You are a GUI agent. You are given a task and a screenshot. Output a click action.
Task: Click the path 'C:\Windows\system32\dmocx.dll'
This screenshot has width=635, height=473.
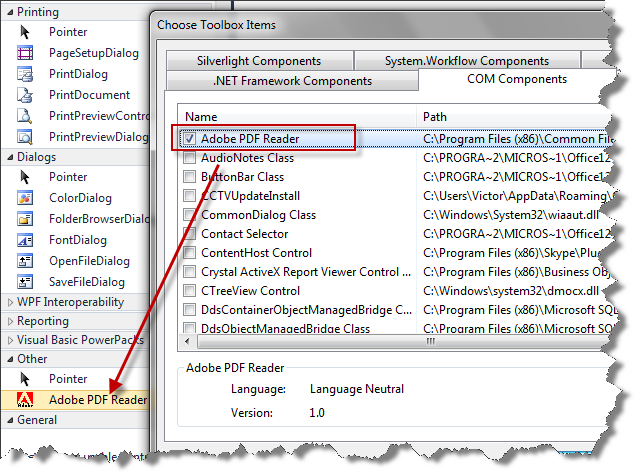pos(511,291)
